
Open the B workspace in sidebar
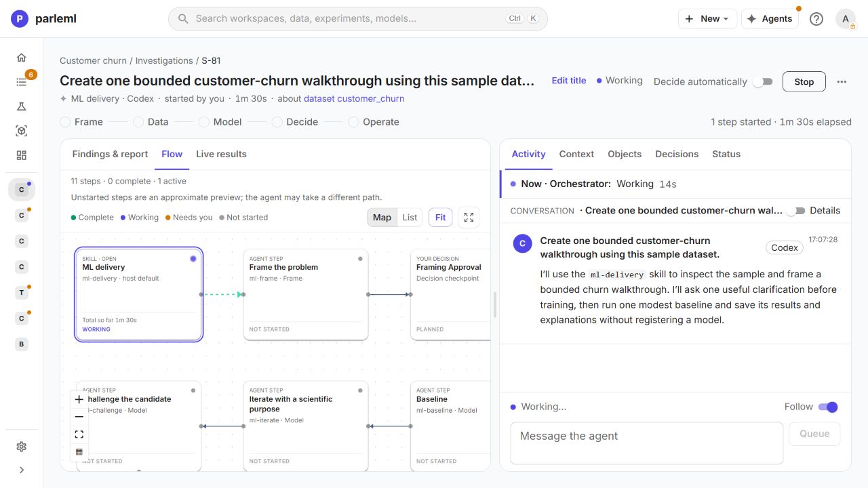tap(22, 344)
